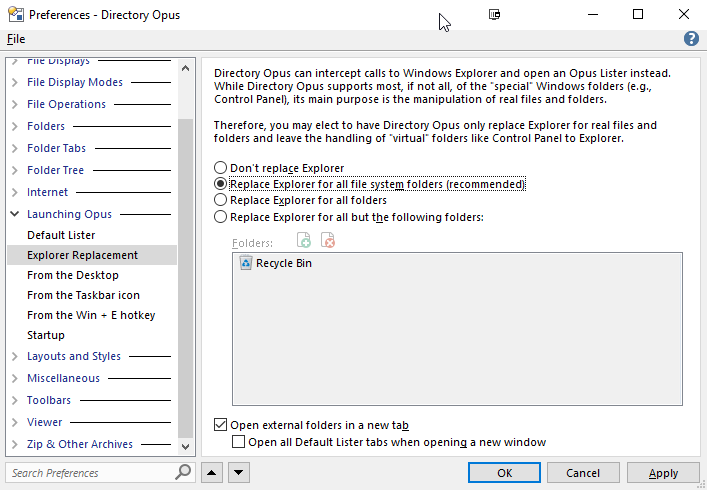Expand the File Operations category
This screenshot has width=707, height=490.
point(15,104)
